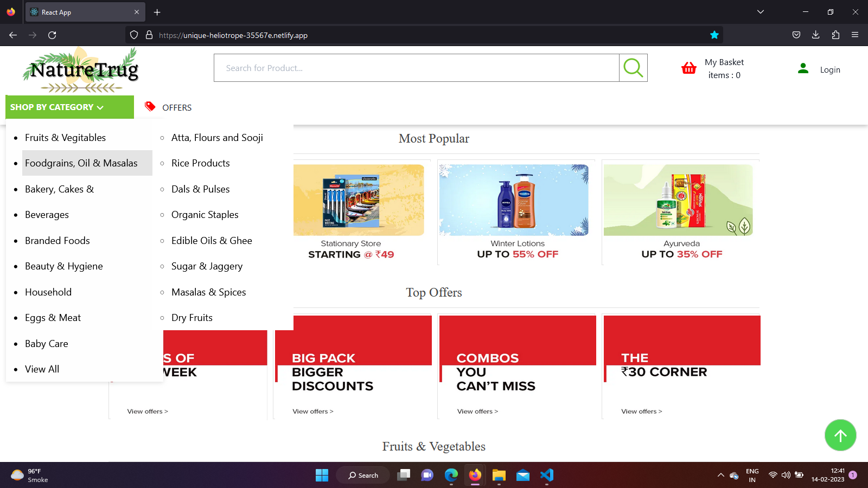This screenshot has width=868, height=488.
Task: View offers under the Week card
Action: (x=148, y=412)
